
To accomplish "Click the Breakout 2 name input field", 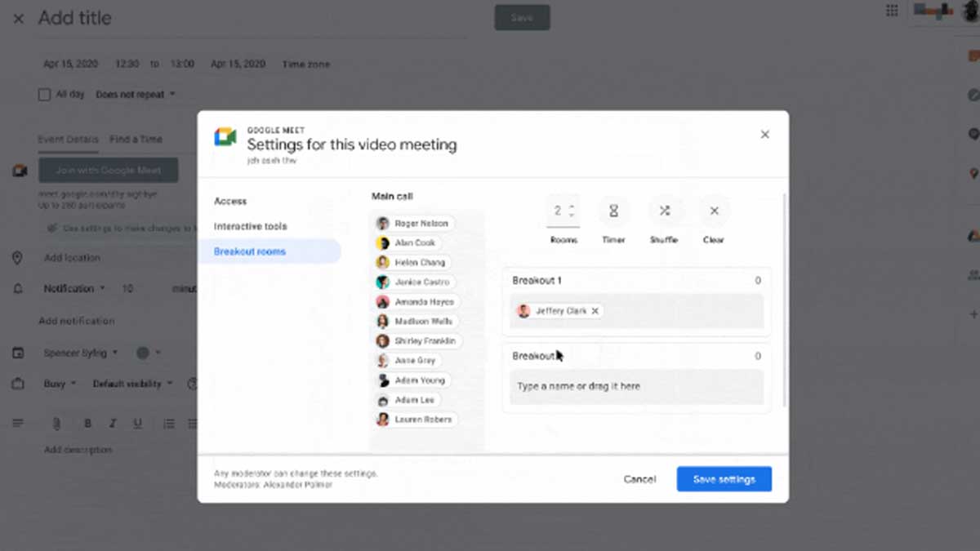I will [x=636, y=386].
